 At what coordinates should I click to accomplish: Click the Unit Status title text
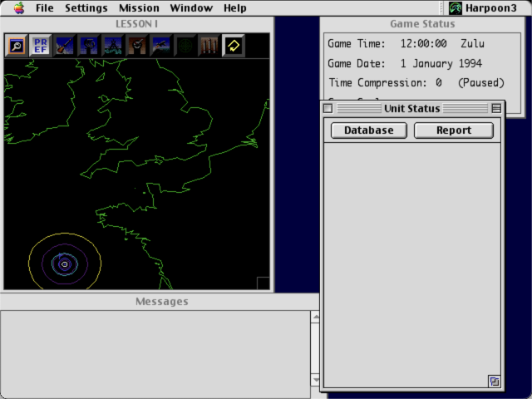pos(412,109)
